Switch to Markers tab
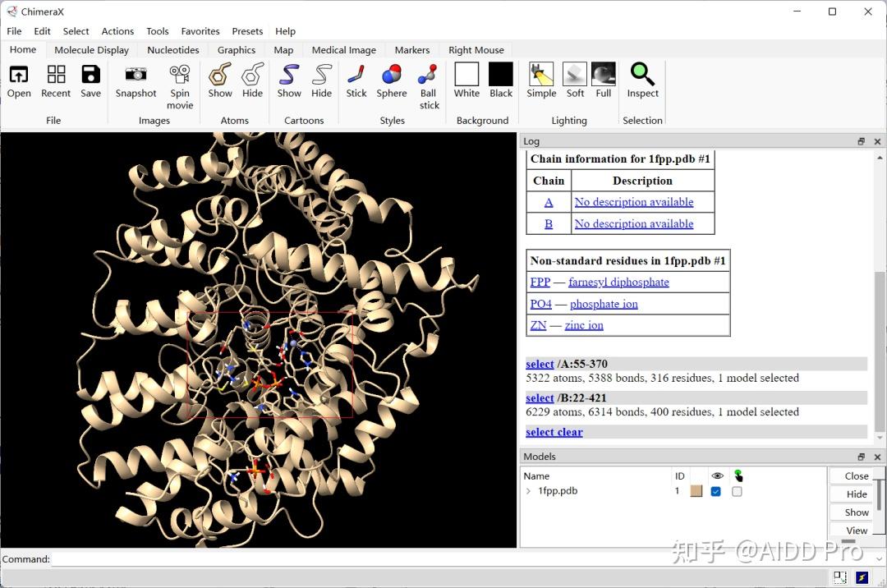Viewport: 887px width, 588px height. coord(411,50)
